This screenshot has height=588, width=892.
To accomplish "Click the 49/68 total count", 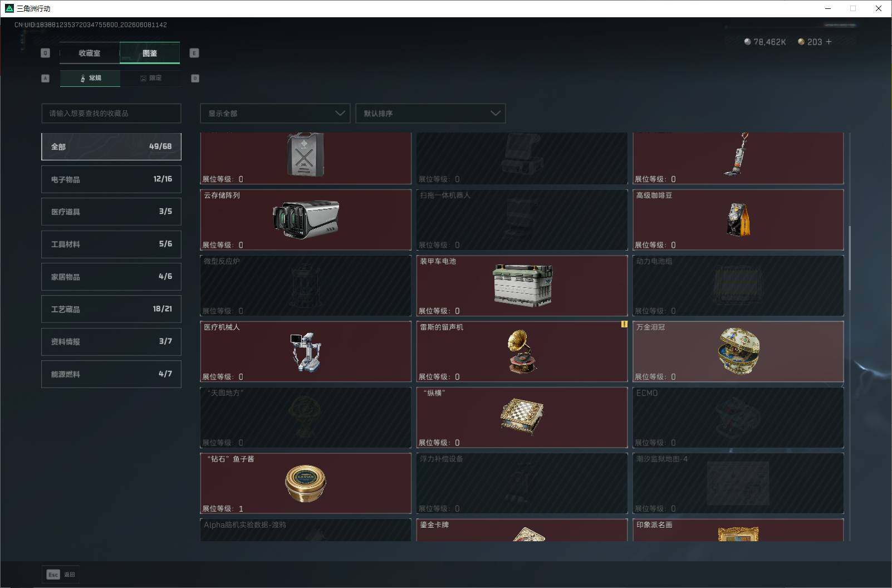I will point(160,146).
